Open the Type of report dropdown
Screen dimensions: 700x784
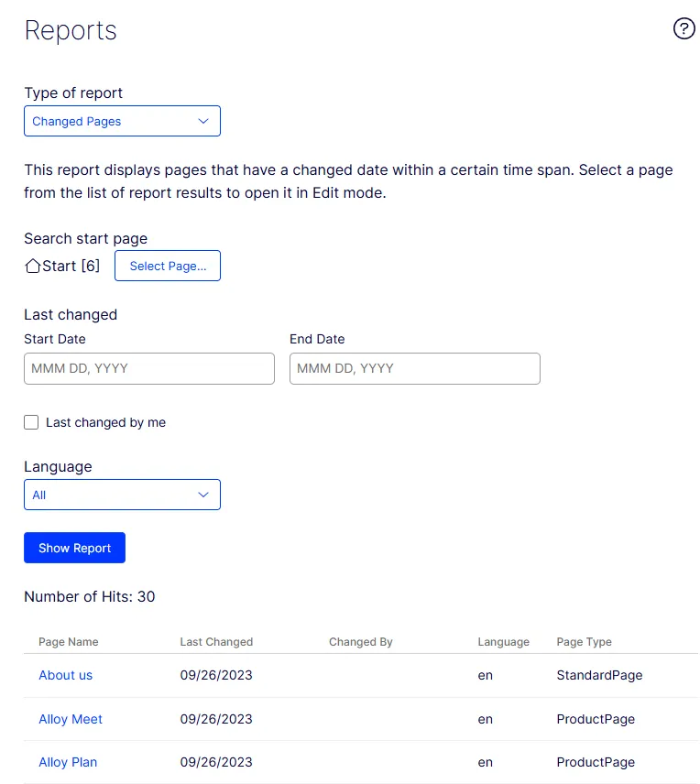122,121
